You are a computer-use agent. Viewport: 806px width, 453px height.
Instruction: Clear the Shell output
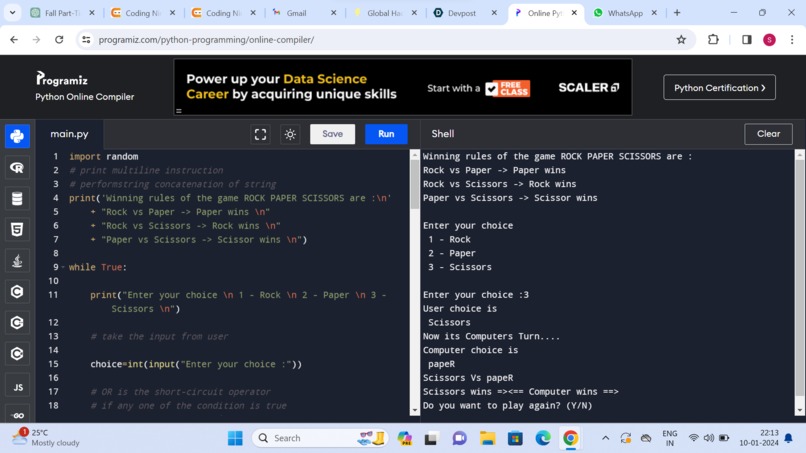768,134
